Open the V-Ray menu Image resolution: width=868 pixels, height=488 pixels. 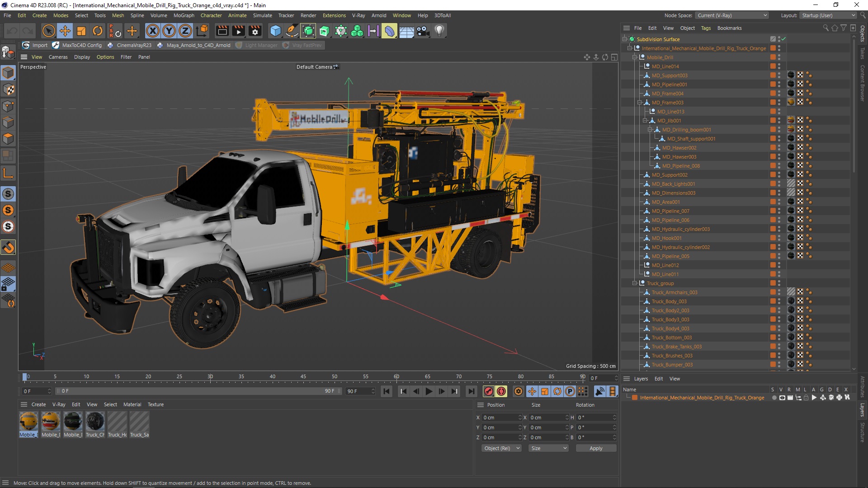(x=359, y=15)
